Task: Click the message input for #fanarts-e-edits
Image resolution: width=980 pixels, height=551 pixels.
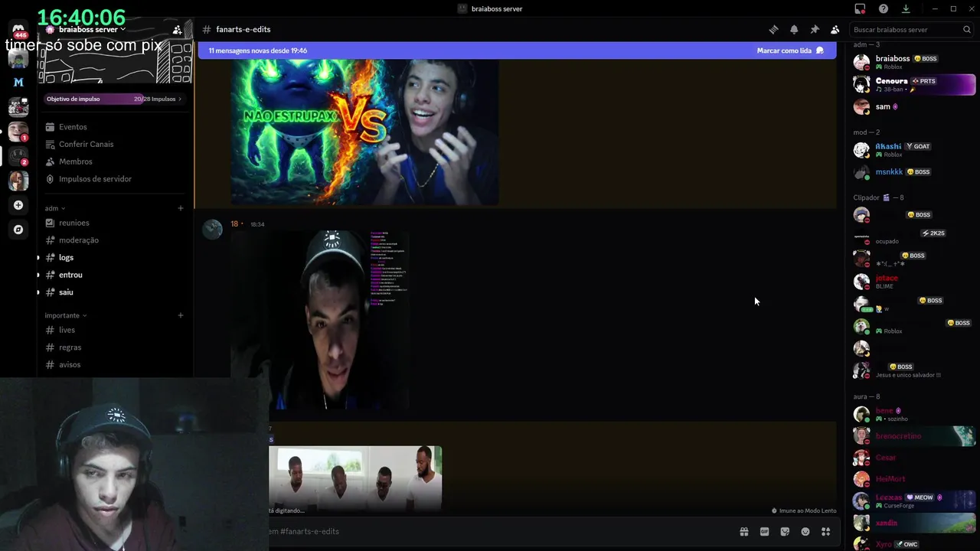Action: point(498,531)
